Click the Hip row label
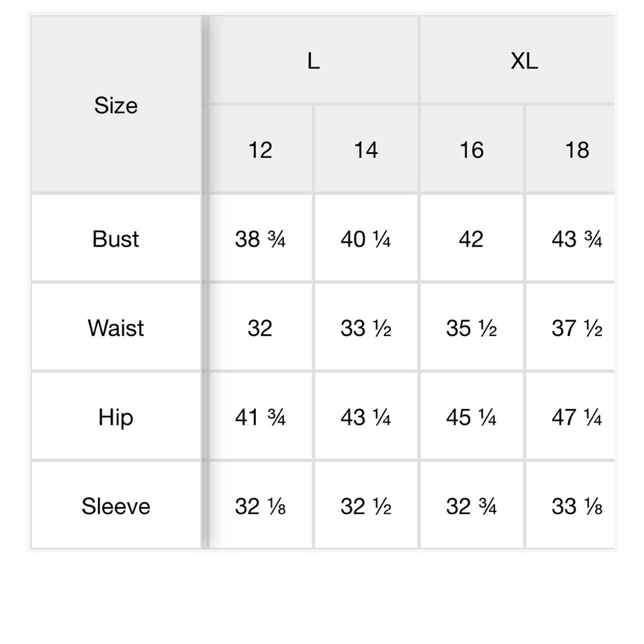The height and width of the screenshot is (644, 644). tap(116, 417)
